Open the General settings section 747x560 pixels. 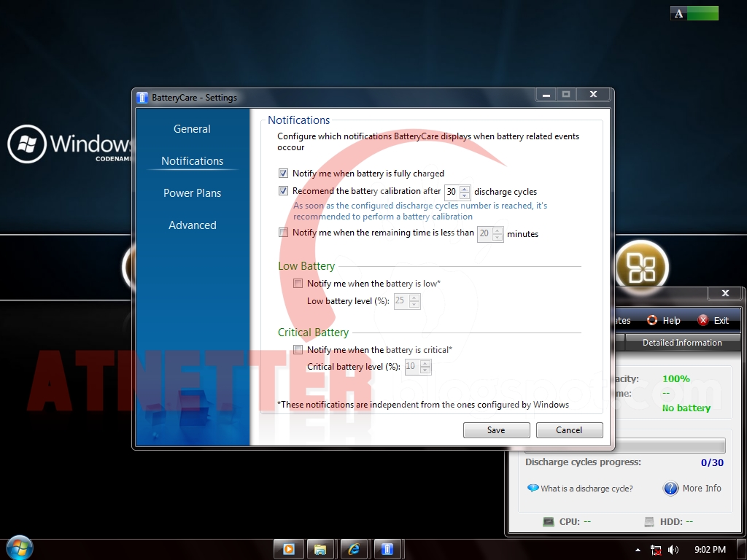pos(192,129)
